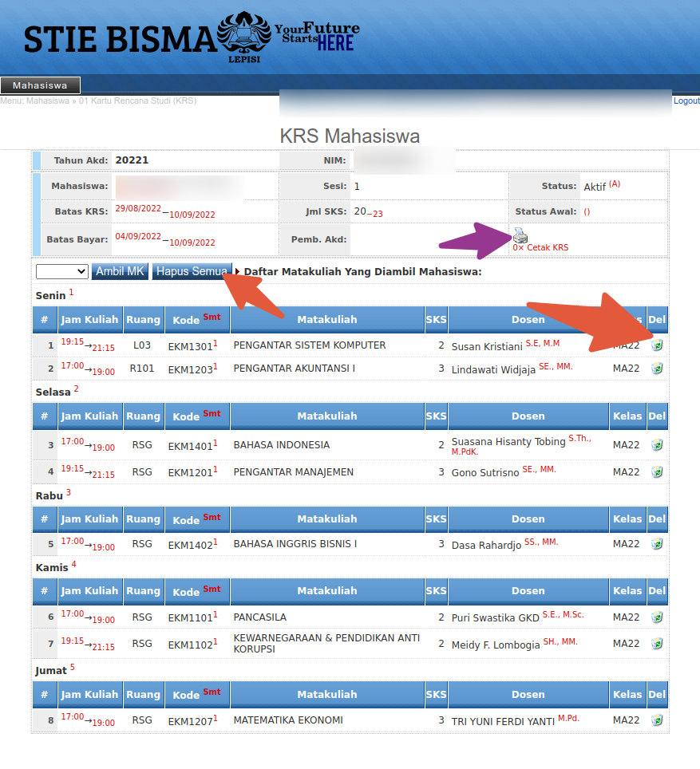This screenshot has height=769, width=700.
Task: Click course code EKM1101
Action: point(190,618)
